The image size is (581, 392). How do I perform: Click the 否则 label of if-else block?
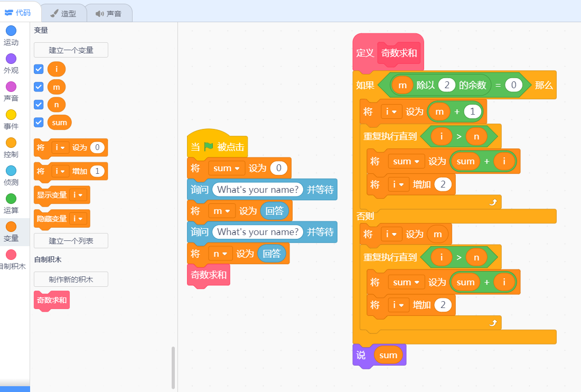click(x=365, y=216)
